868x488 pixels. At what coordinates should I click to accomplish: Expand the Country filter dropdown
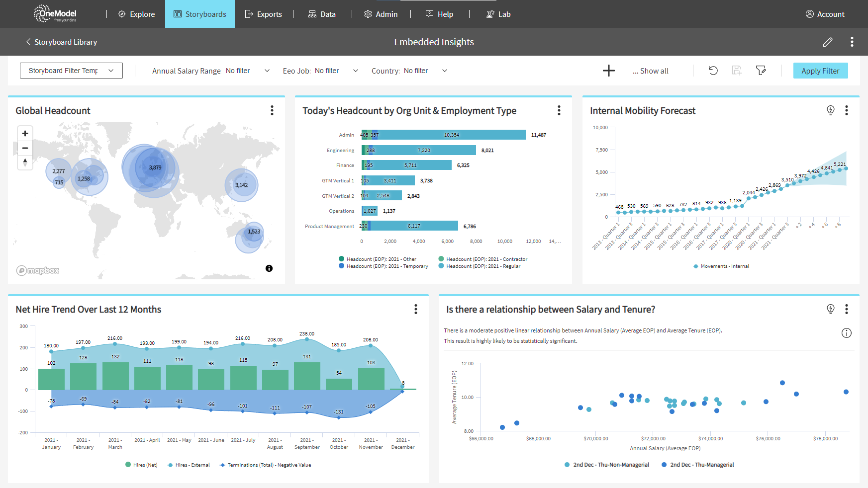point(444,70)
